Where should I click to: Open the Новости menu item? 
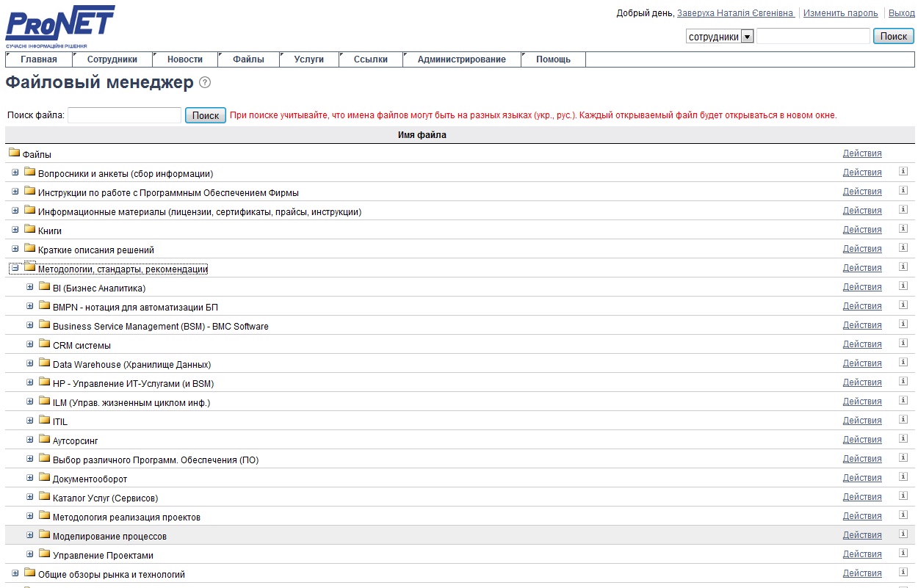coord(184,59)
